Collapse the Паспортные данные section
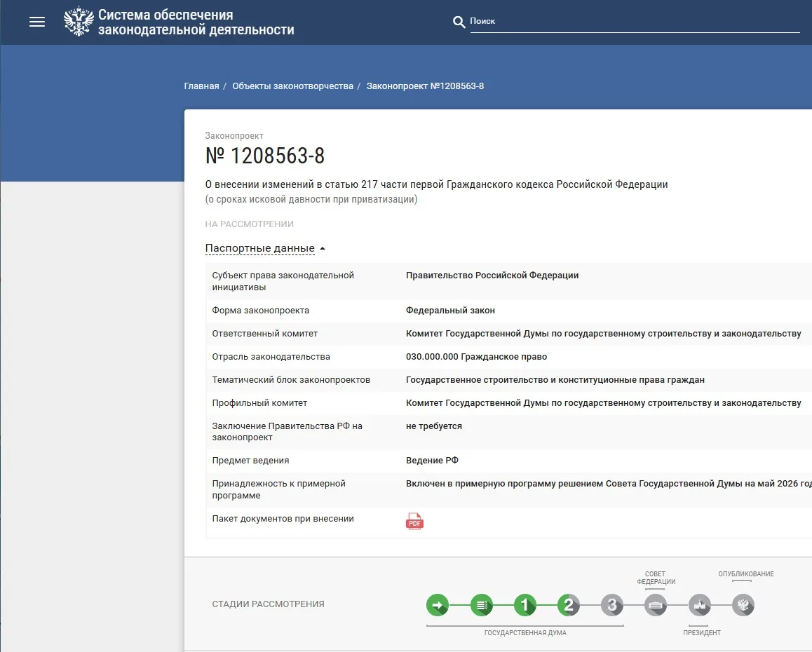Image resolution: width=812 pixels, height=652 pixels. (265, 248)
